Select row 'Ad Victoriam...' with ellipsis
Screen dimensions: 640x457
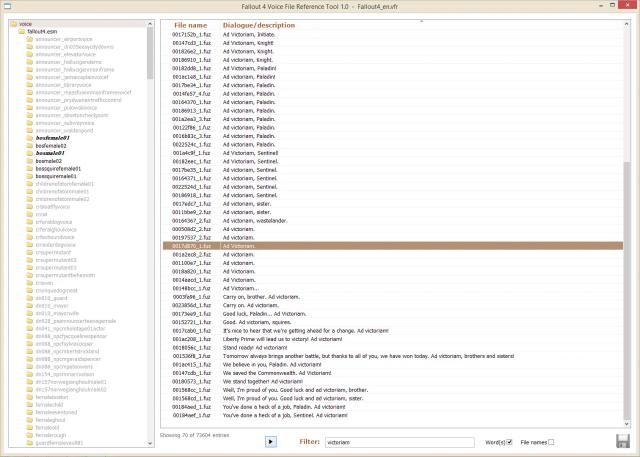pyautogui.click(x=393, y=288)
